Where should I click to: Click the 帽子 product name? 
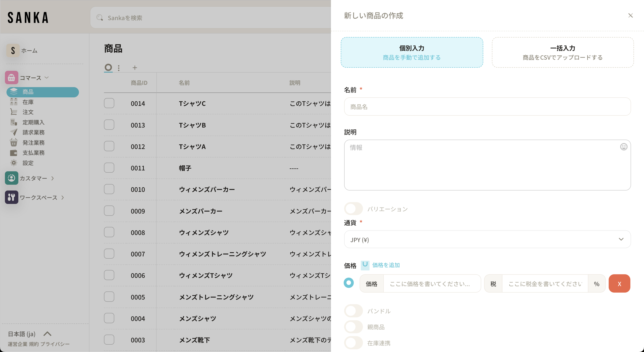click(185, 168)
